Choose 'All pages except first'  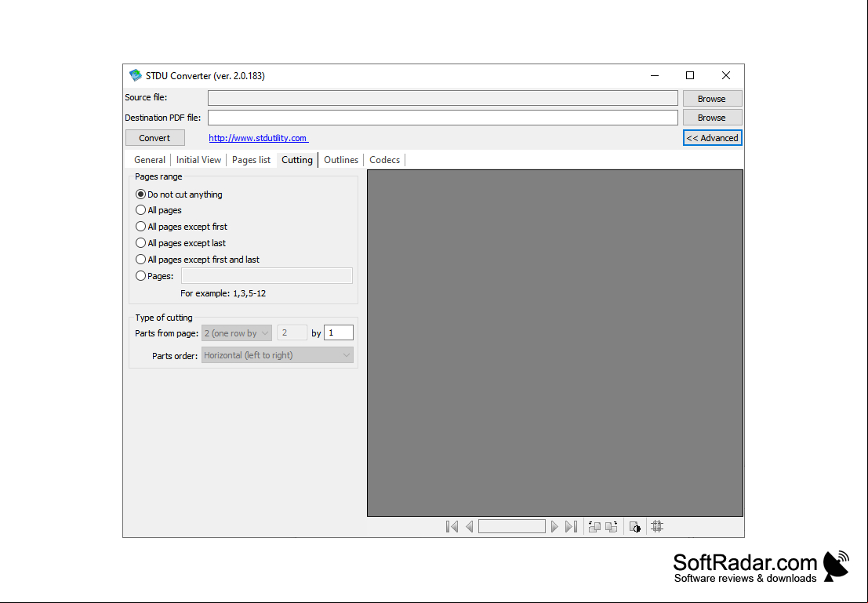coord(181,227)
